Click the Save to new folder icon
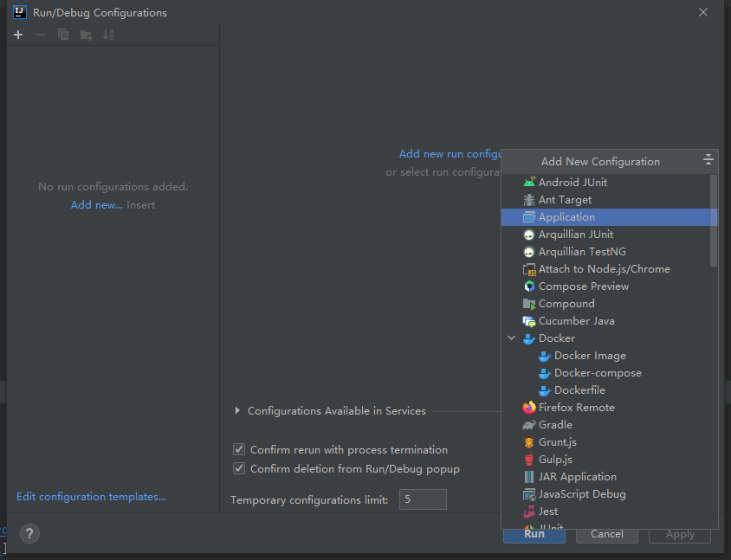This screenshot has height=560, width=731. pyautogui.click(x=86, y=35)
